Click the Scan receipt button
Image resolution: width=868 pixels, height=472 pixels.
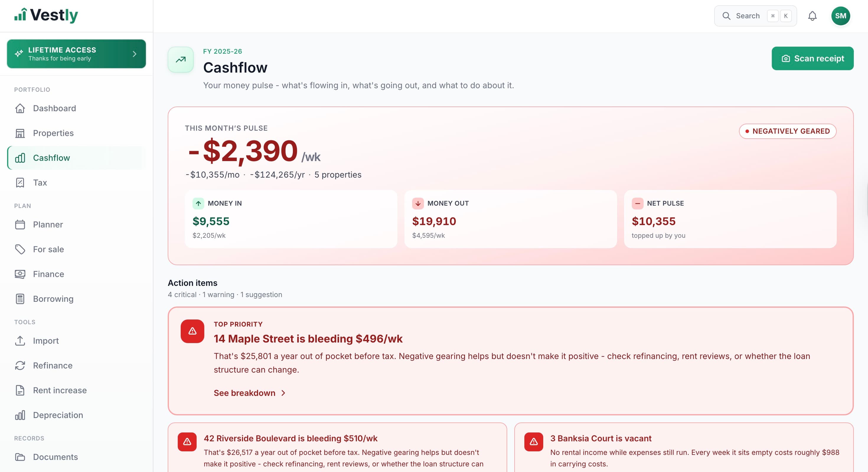812,59
